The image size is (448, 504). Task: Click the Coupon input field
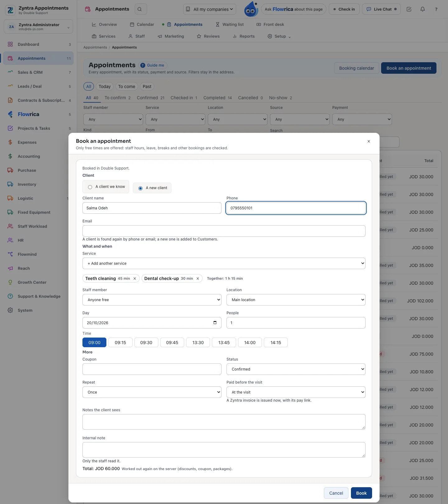click(x=152, y=369)
